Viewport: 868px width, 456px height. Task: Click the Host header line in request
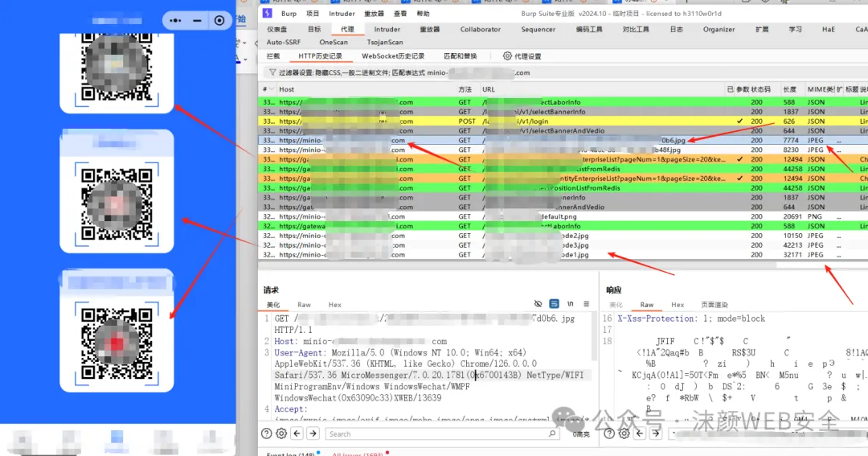pyautogui.click(x=360, y=341)
